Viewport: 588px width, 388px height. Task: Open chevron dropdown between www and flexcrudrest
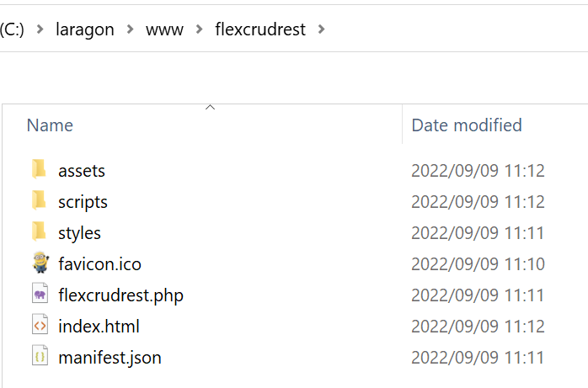point(199,29)
